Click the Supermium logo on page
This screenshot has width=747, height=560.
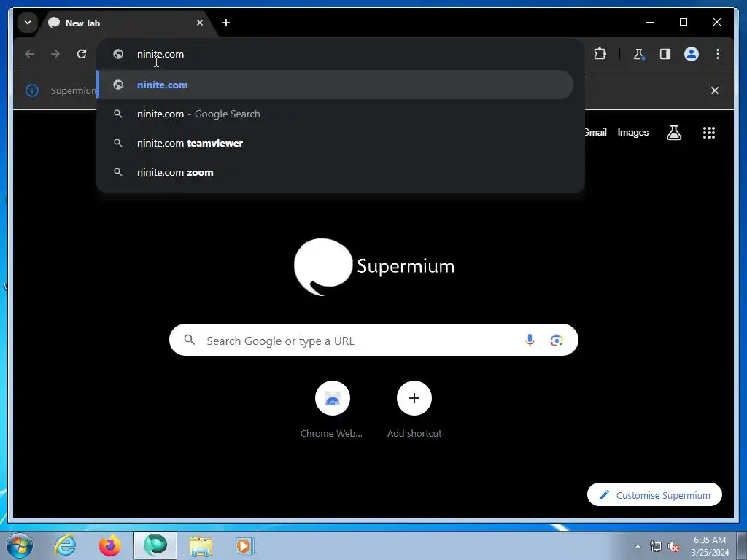pos(374,267)
